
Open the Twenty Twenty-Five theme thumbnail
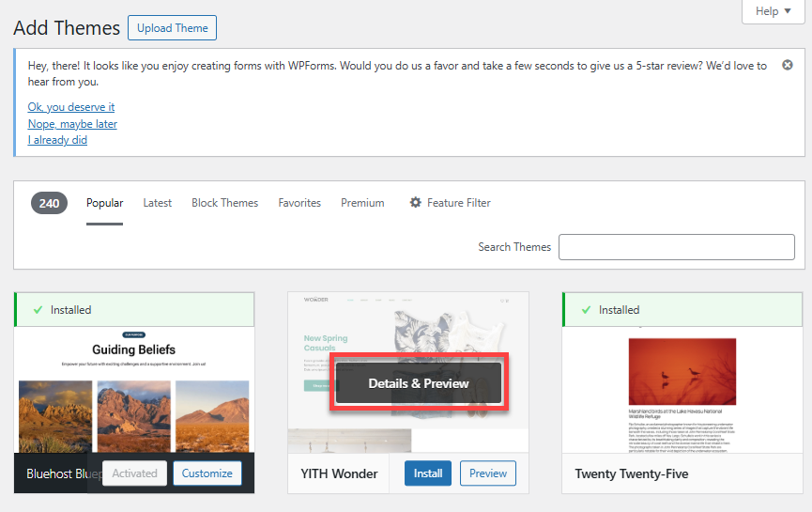pos(682,390)
